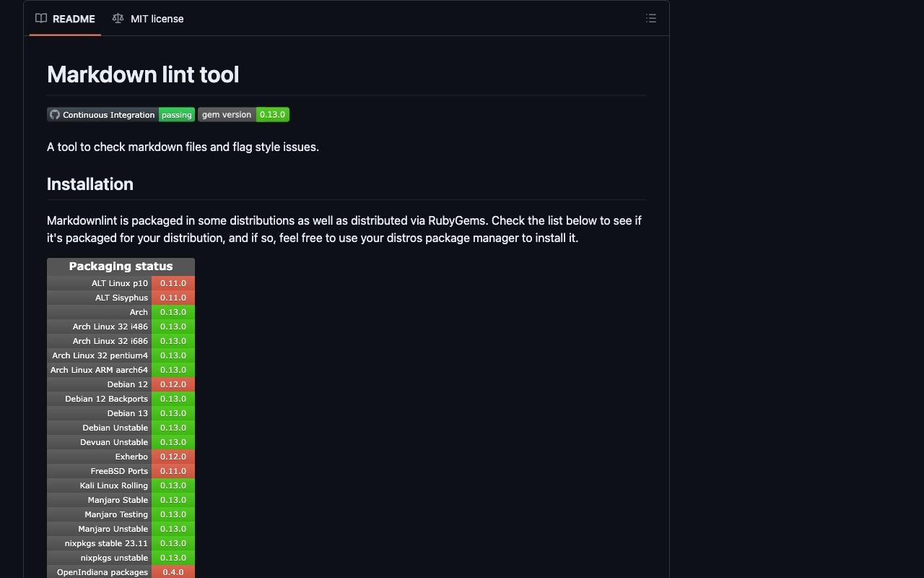
Task: Click the GitHub logo in CI badge
Action: click(55, 115)
